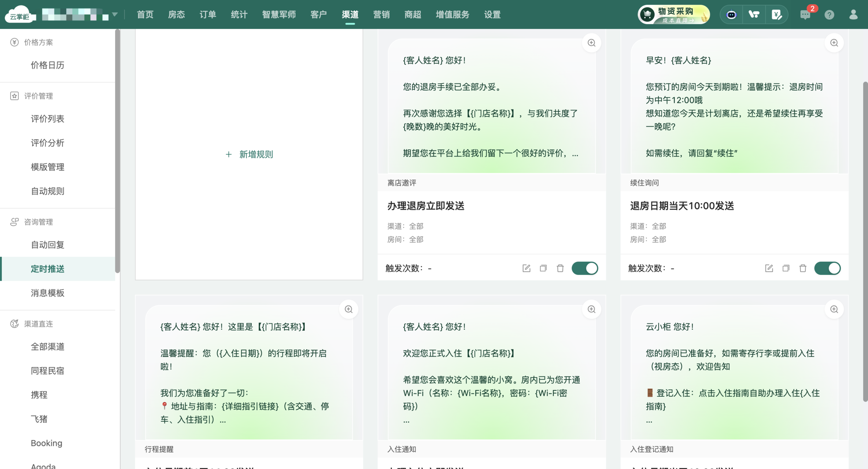Magnify the 行程提醒 message preview

348,309
